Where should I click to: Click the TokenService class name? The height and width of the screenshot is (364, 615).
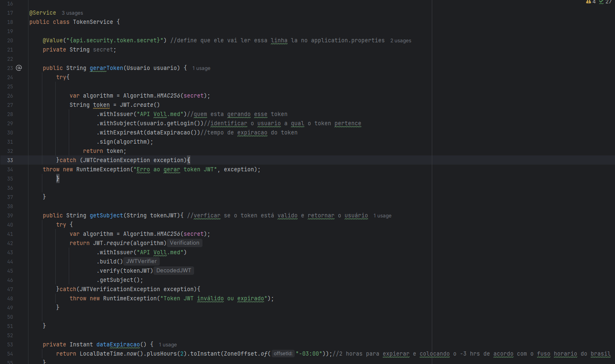coord(93,22)
